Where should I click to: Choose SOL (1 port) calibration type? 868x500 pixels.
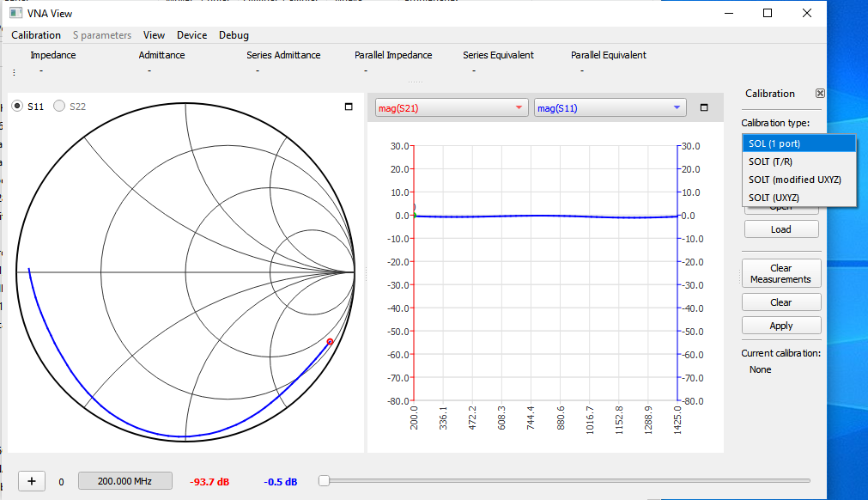tap(798, 143)
